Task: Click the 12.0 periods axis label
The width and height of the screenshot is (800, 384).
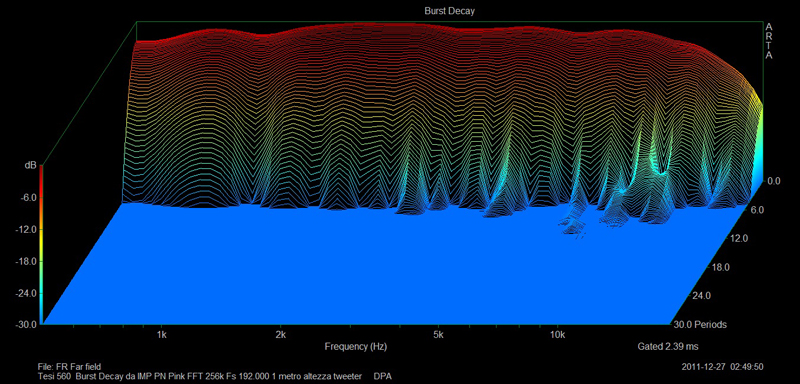Action: (x=739, y=238)
